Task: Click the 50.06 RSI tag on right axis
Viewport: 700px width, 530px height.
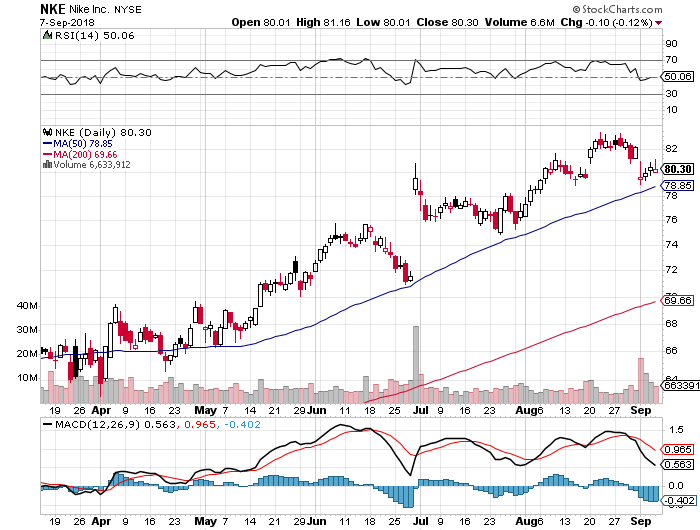Action: (x=677, y=77)
